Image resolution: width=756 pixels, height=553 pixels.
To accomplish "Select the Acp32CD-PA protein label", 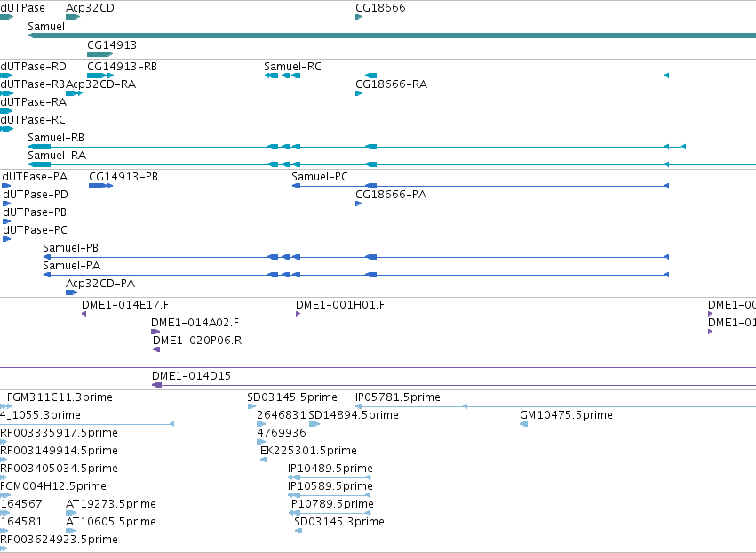I will point(100,284).
